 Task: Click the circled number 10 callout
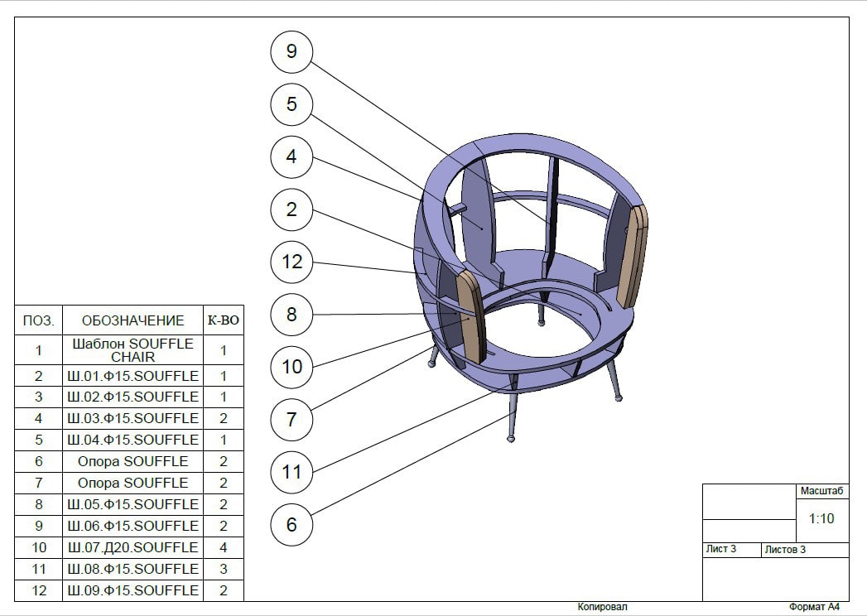click(x=291, y=367)
